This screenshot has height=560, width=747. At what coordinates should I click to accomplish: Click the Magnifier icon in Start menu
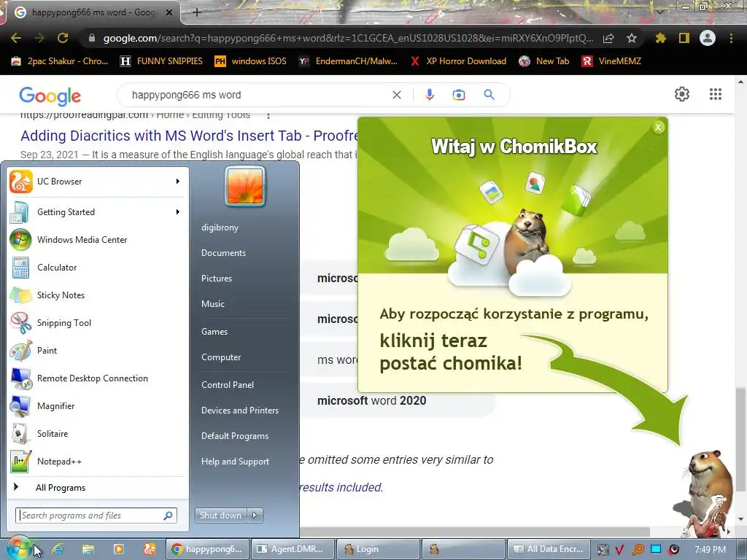tap(21, 405)
